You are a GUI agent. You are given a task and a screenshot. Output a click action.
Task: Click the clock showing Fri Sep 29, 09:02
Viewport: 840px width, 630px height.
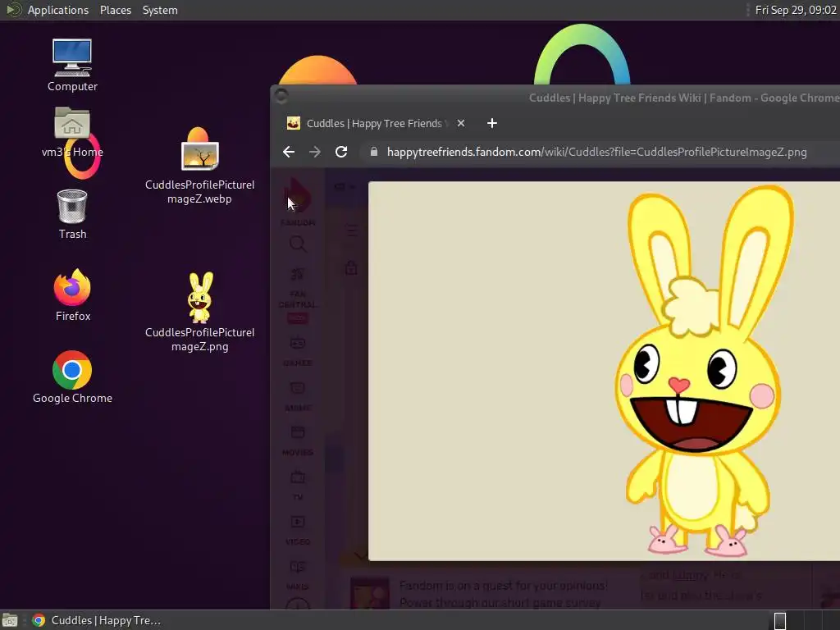[x=795, y=10]
